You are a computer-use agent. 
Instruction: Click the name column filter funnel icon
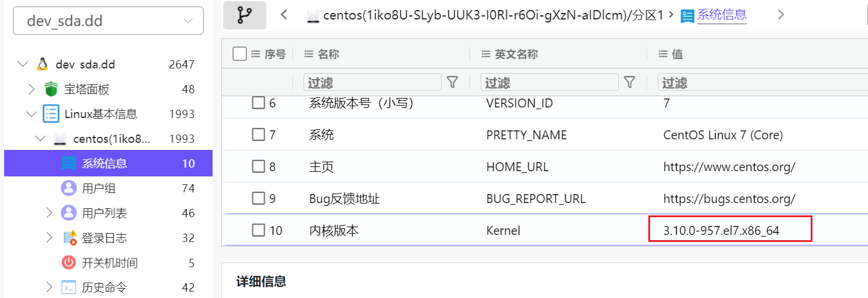pyautogui.click(x=452, y=83)
